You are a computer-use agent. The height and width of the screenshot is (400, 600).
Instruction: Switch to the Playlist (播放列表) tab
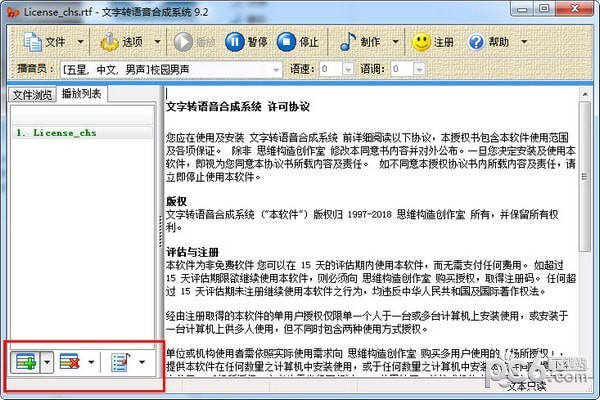click(x=82, y=94)
